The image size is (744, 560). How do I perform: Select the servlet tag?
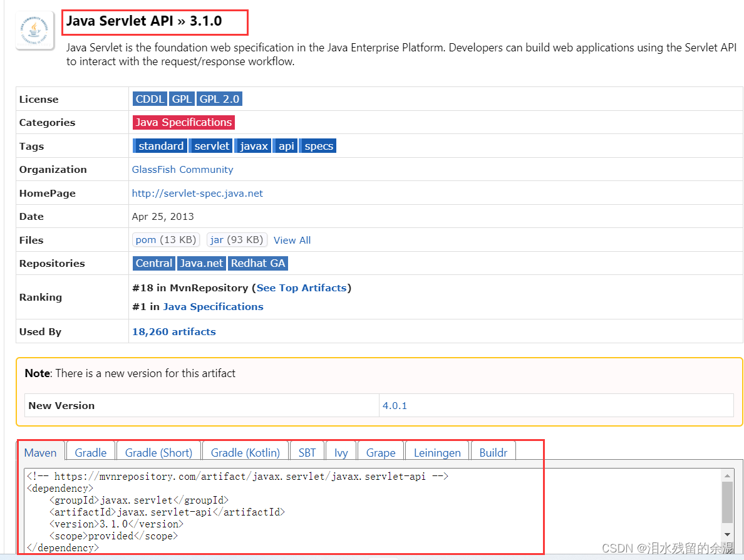pos(211,146)
